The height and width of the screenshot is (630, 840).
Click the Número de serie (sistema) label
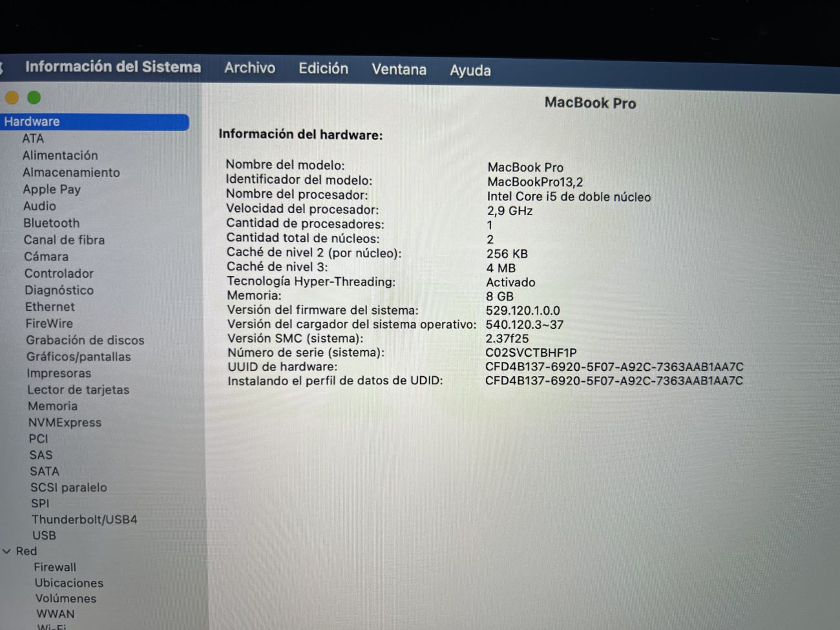pyautogui.click(x=306, y=353)
